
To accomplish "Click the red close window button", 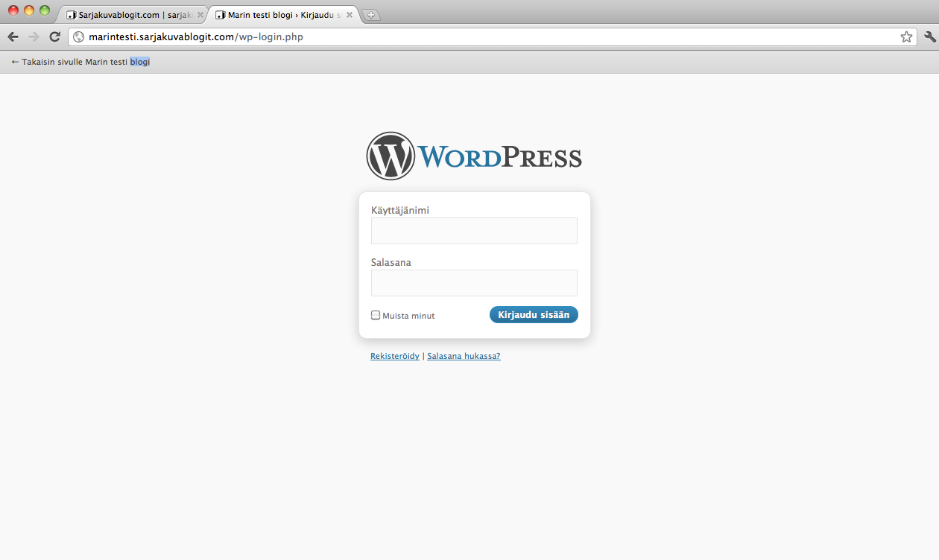I will pos(13,10).
